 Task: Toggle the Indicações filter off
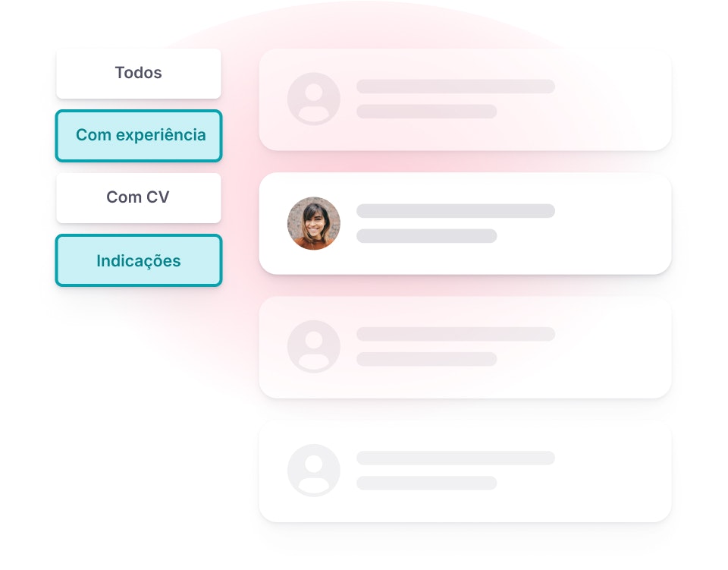(x=139, y=260)
